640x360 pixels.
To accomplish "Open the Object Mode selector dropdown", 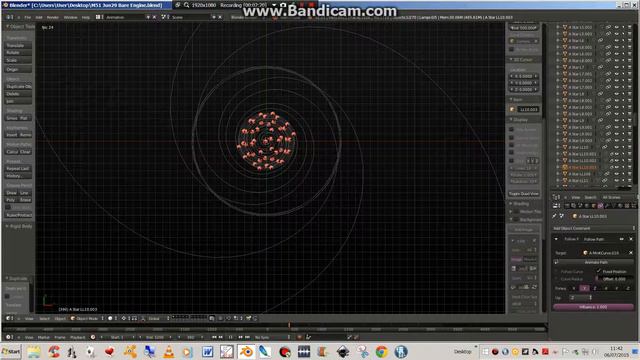I will pyautogui.click(x=87, y=318).
